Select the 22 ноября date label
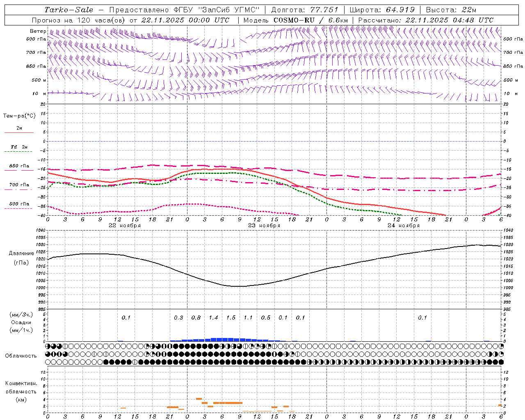 [x=125, y=226]
